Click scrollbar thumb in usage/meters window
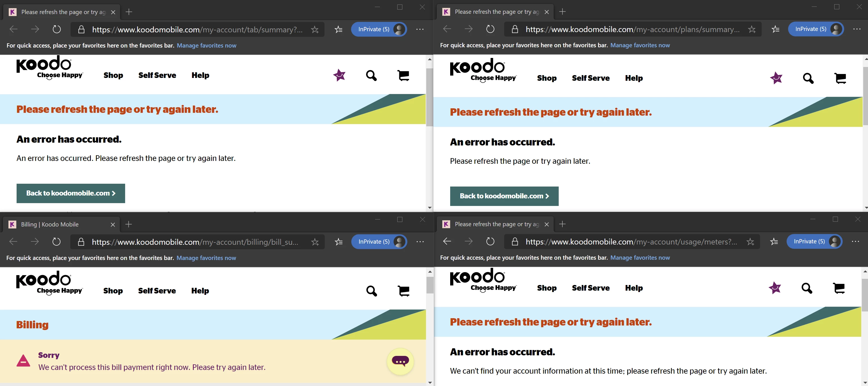 [865, 295]
